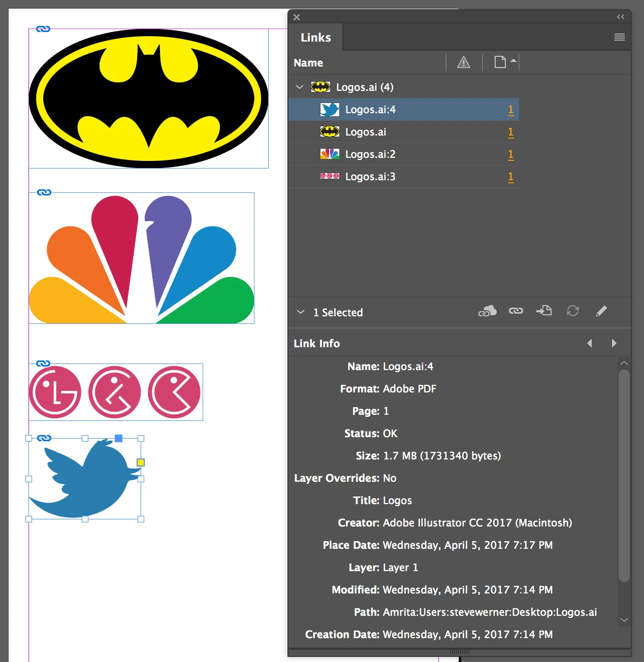The width and height of the screenshot is (644, 662).
Task: Collapse the panel with the double-arrow icon
Action: click(x=621, y=17)
